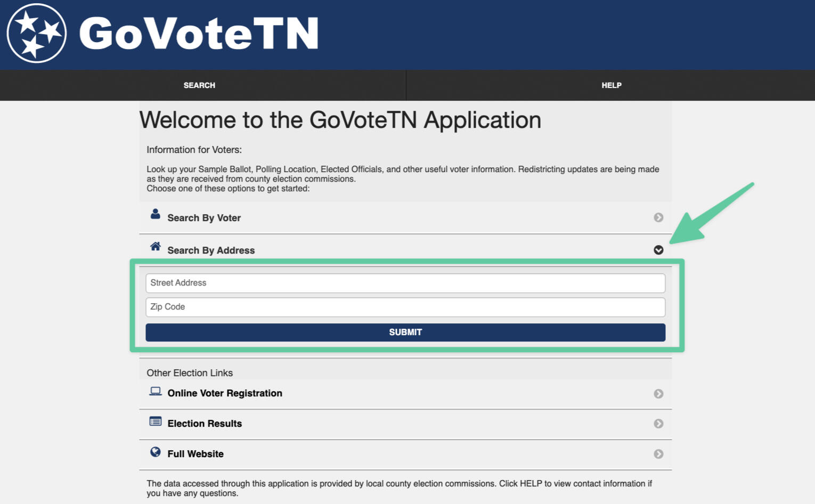Collapse the Search By Address down arrow

658,250
